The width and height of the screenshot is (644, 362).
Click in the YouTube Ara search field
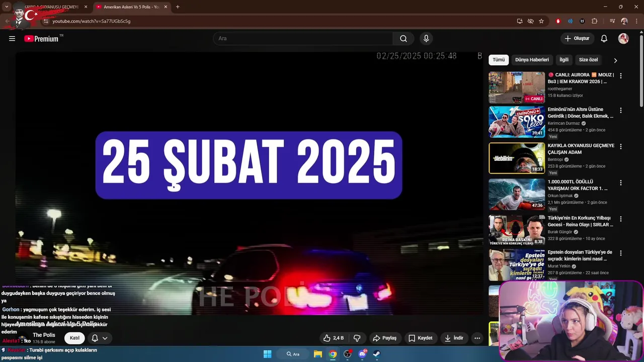(303, 39)
